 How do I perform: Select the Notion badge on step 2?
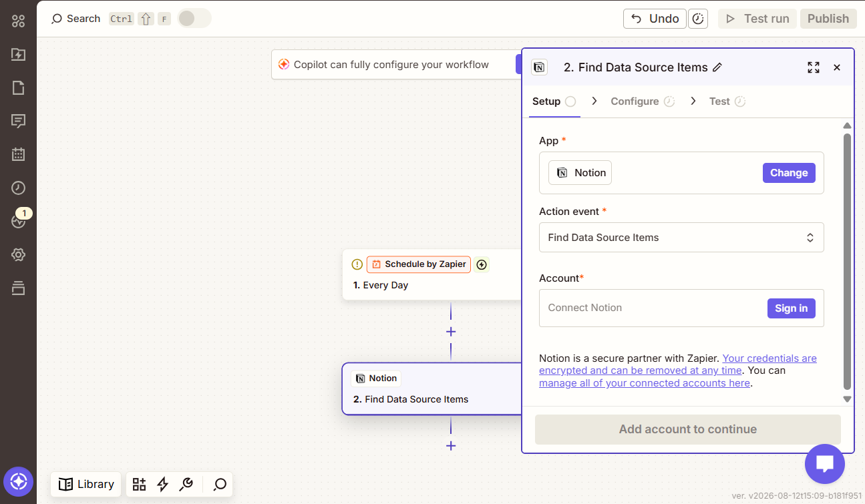[376, 379]
